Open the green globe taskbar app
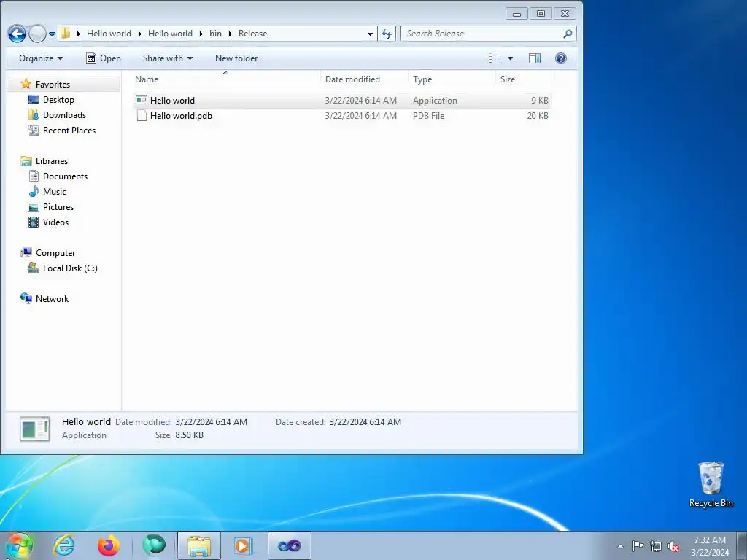Screen dimensions: 747x560 click(x=153, y=545)
